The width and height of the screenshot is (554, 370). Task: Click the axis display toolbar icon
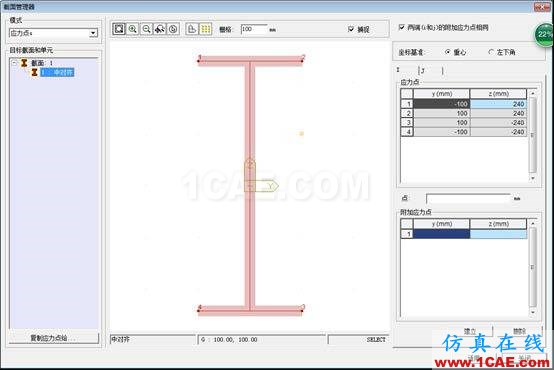pos(192,29)
